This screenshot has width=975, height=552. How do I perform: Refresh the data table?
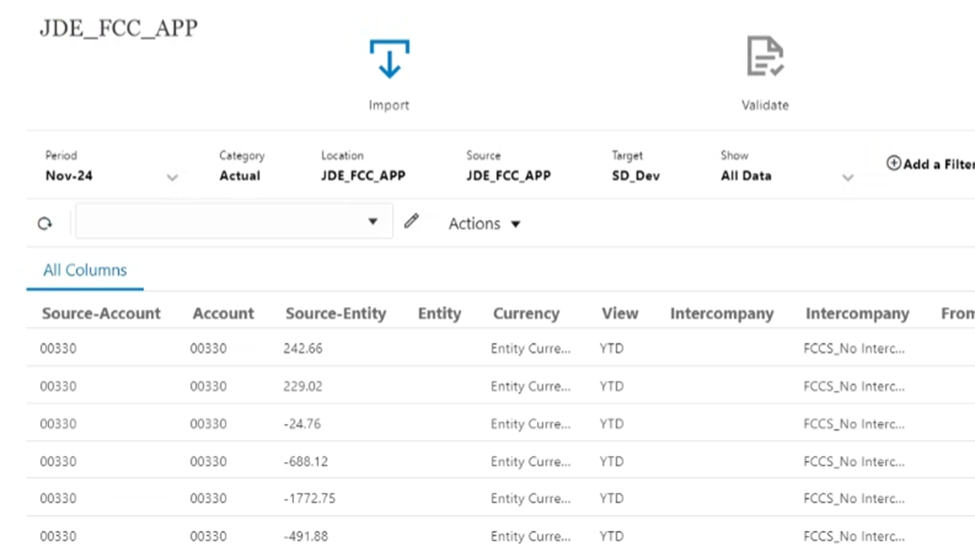pyautogui.click(x=45, y=223)
